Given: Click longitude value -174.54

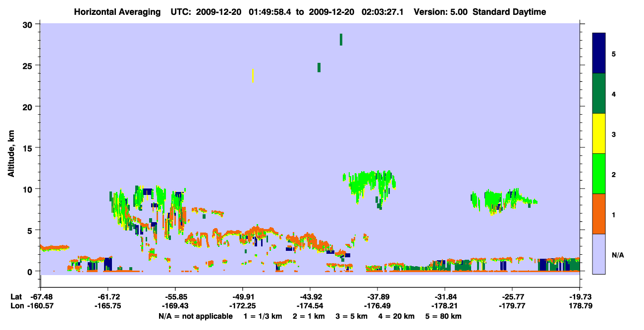Looking at the screenshot, I should [x=310, y=306].
